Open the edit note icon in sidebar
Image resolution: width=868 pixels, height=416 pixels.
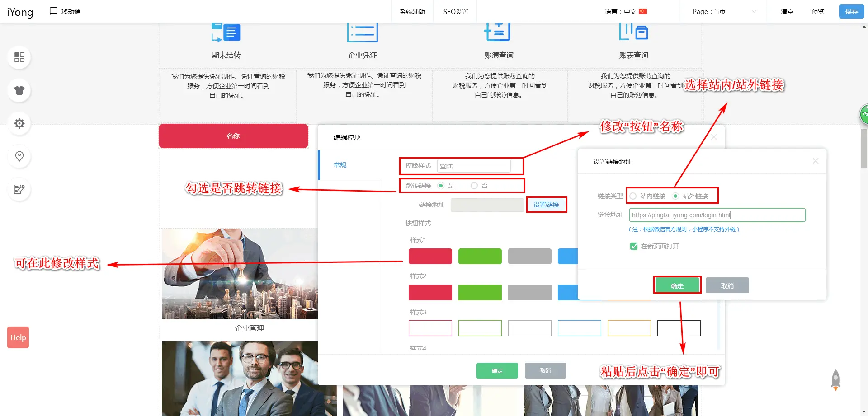(x=19, y=189)
